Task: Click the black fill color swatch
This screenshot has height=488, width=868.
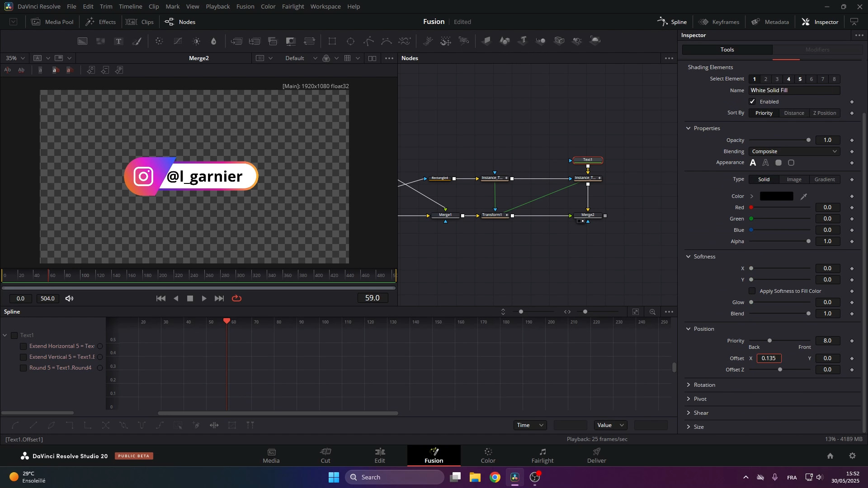Action: (777, 196)
